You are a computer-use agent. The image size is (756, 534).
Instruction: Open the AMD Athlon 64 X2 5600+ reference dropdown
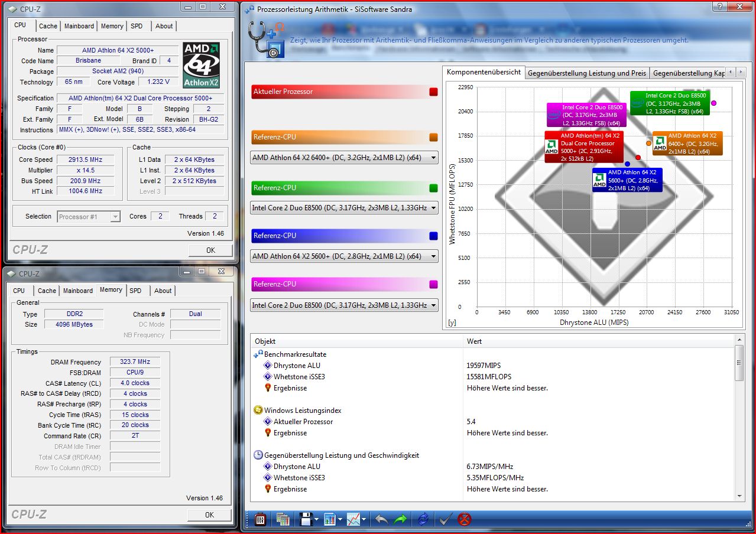point(345,256)
